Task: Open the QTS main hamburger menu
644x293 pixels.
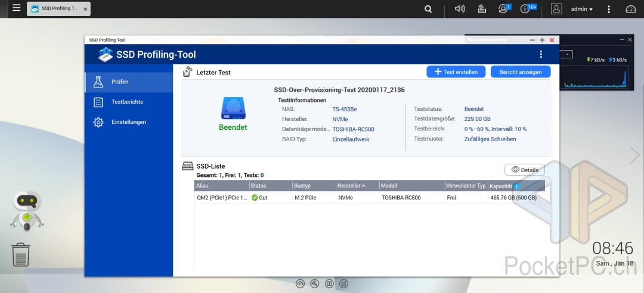Action: coord(17,8)
